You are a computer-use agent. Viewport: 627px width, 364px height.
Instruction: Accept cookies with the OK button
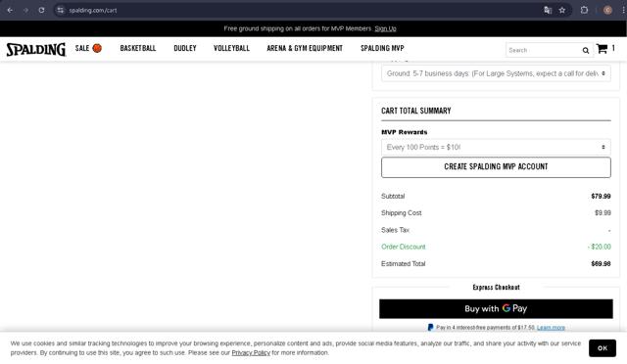click(603, 348)
